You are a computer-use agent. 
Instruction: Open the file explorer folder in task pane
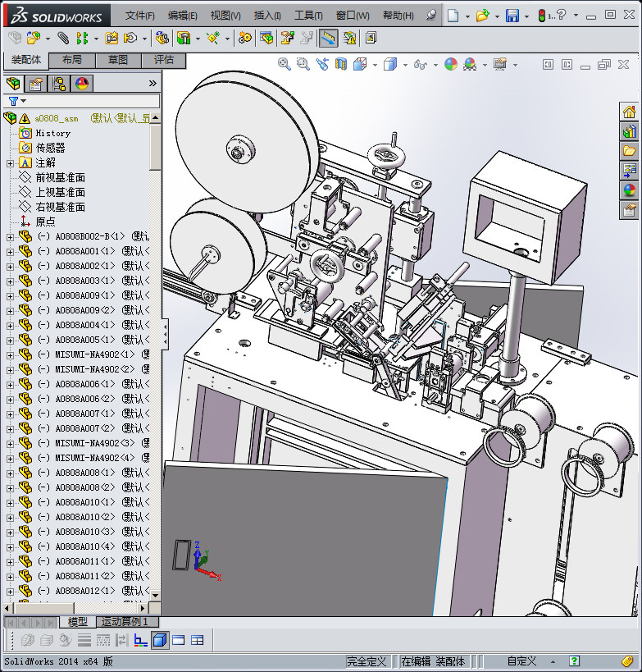click(629, 151)
